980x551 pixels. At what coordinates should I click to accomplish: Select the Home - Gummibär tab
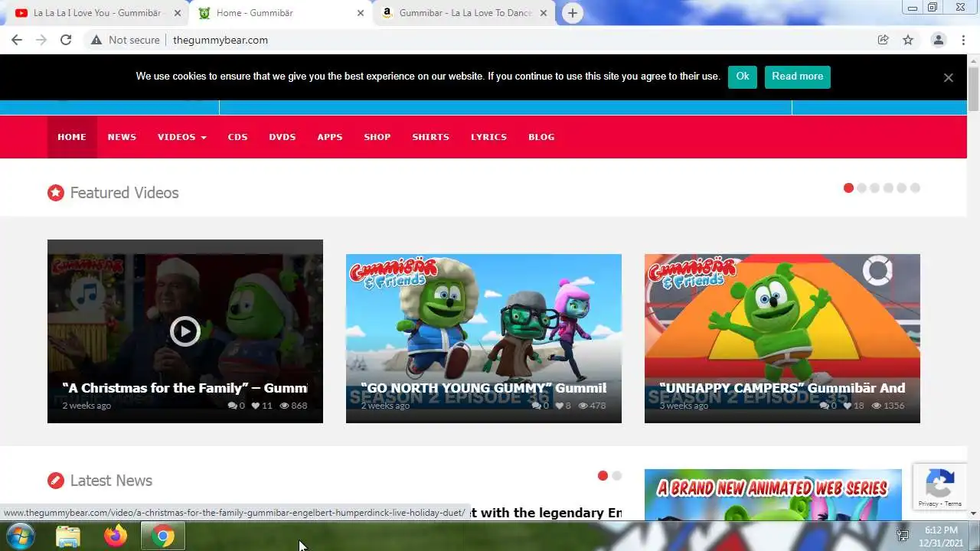(281, 13)
